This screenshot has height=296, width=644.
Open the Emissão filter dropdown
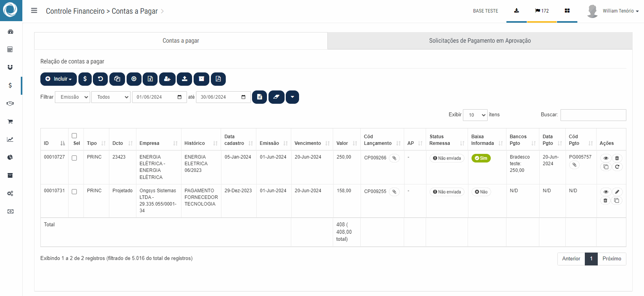click(x=73, y=97)
